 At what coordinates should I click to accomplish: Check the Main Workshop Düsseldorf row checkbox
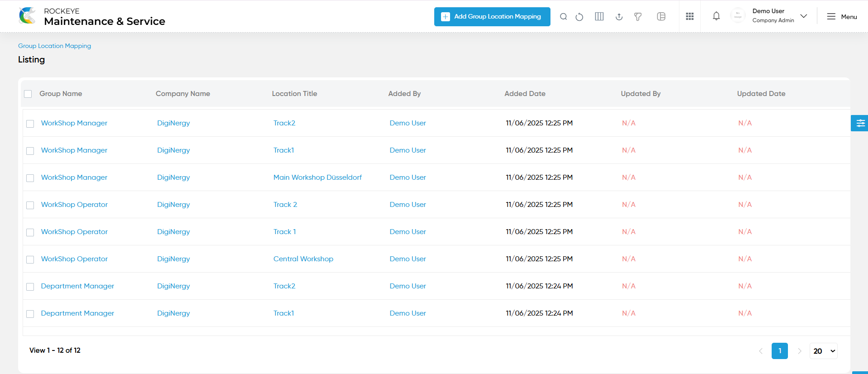[x=30, y=178]
